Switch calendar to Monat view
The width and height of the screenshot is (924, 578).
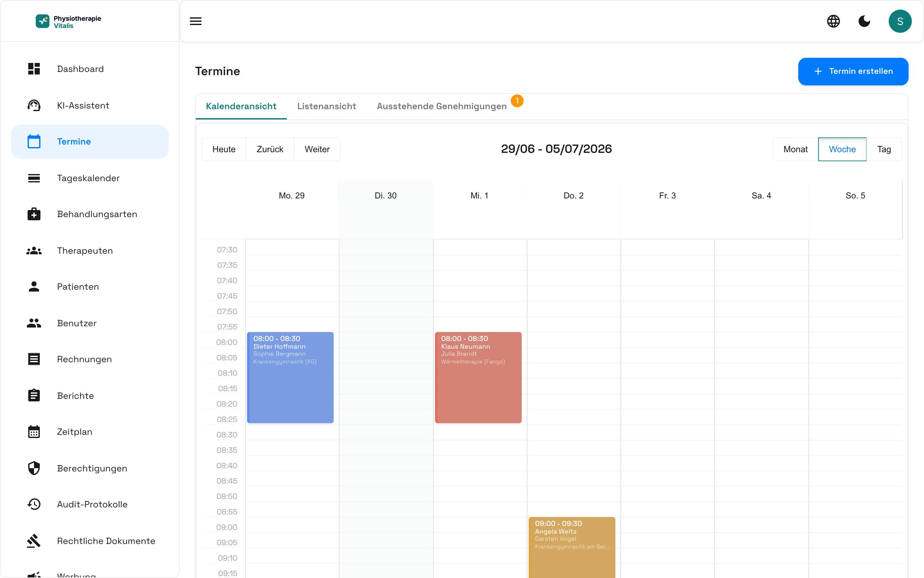[x=795, y=149]
